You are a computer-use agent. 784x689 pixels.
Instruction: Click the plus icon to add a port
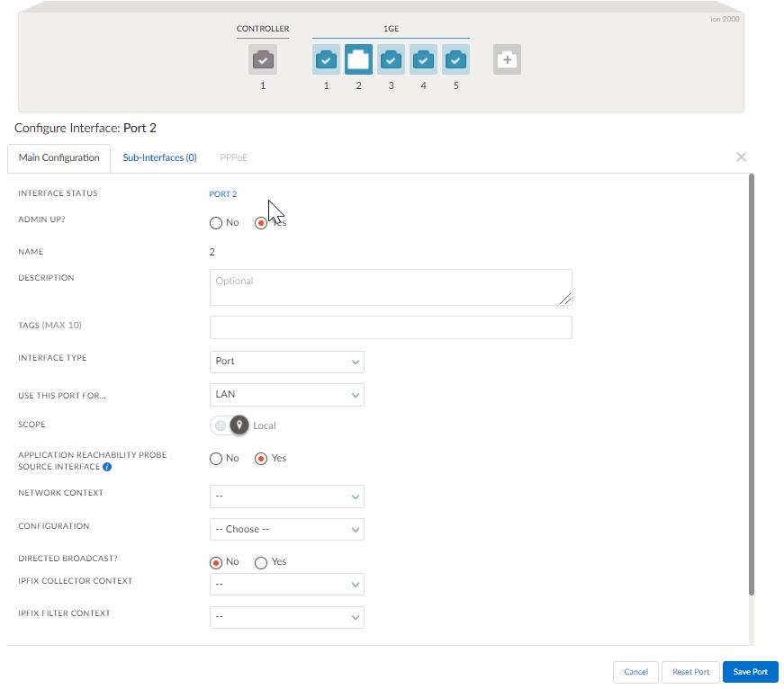(506, 59)
